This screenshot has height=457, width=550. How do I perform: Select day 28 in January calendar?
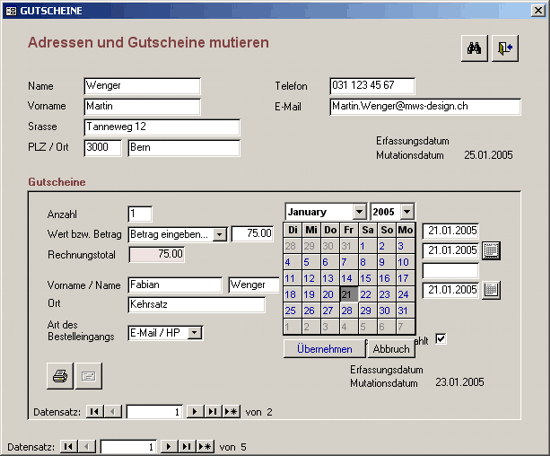(347, 311)
